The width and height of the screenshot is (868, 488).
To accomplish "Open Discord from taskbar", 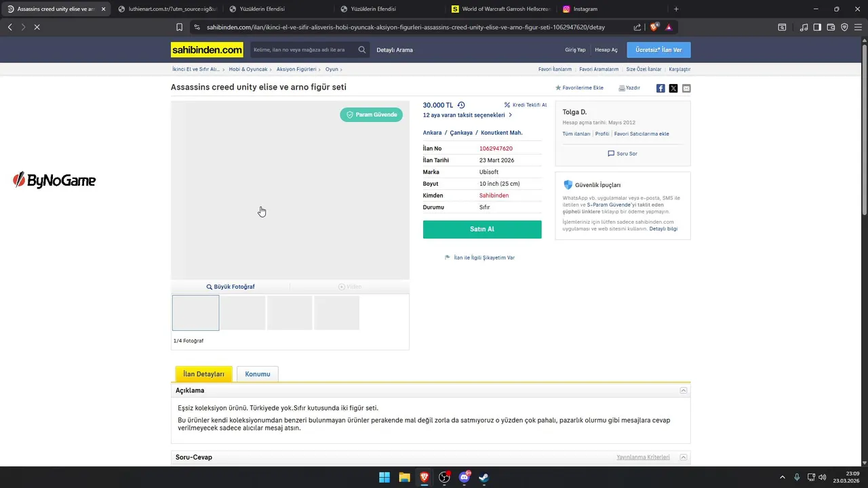I will [465, 477].
